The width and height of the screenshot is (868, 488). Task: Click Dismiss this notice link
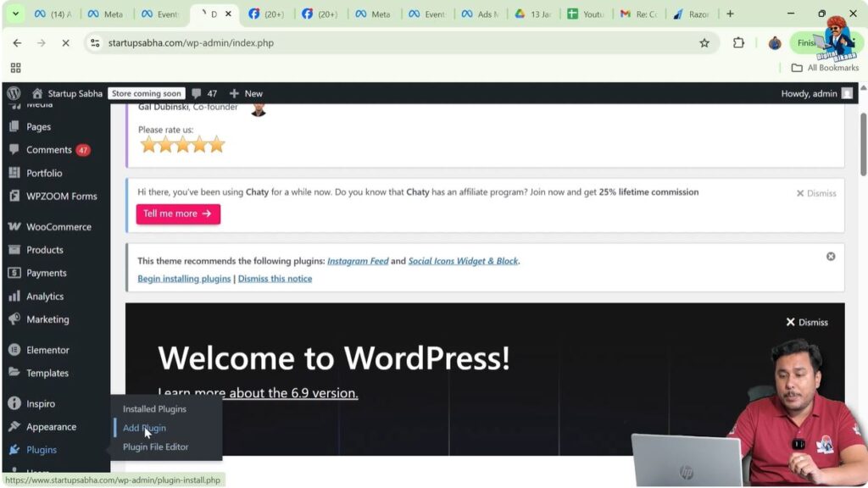pos(275,278)
